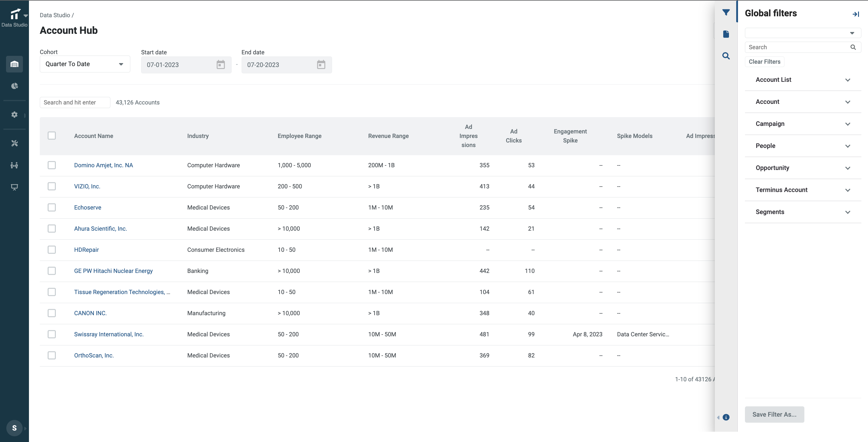Select the magnifier icon in panel strip

[x=726, y=56]
